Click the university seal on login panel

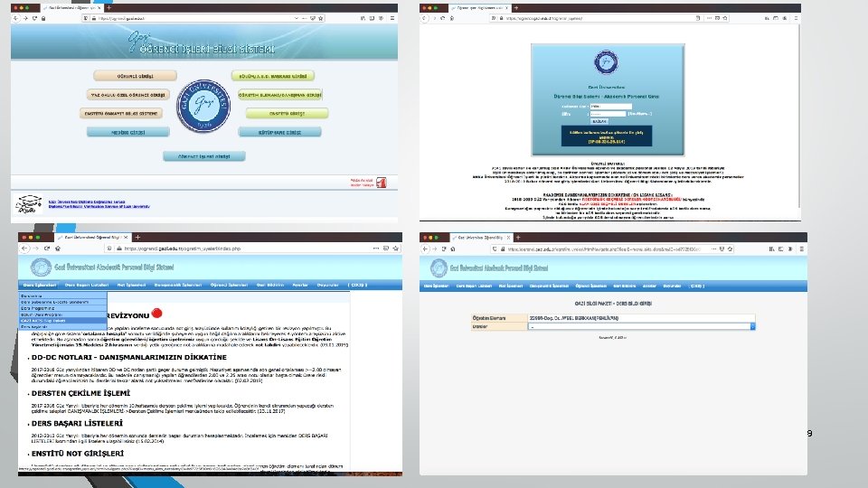pos(606,62)
